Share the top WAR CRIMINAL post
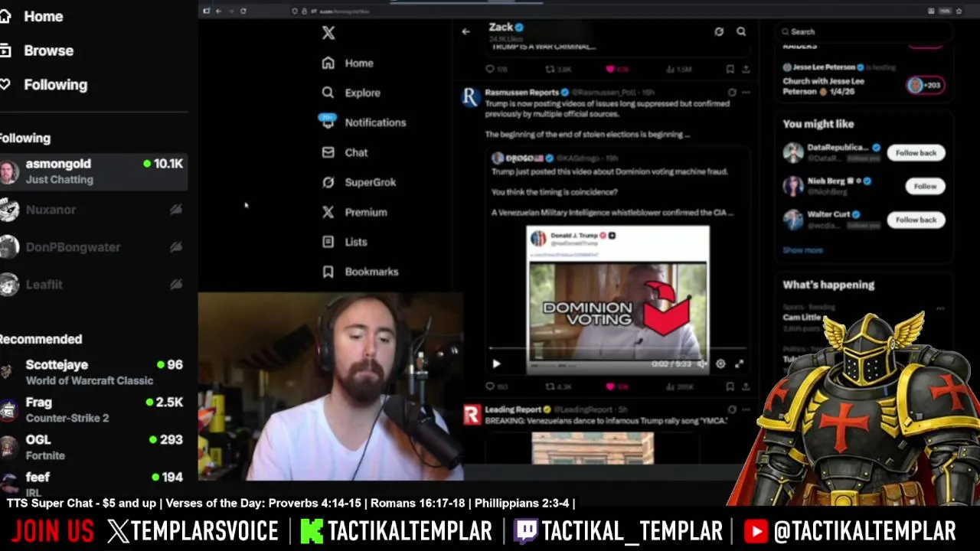 pyautogui.click(x=746, y=69)
